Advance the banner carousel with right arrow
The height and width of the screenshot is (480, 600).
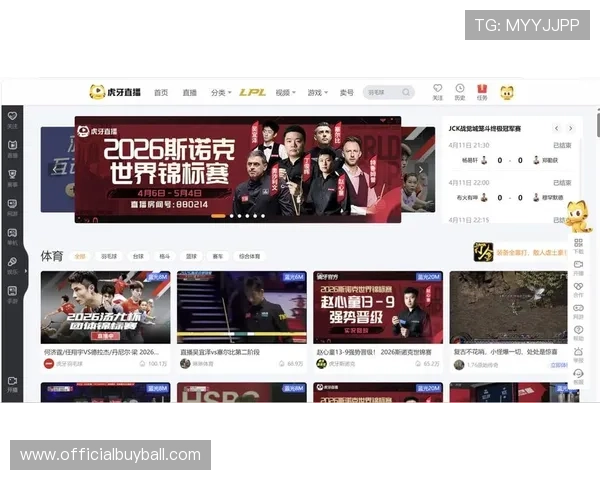(421, 170)
